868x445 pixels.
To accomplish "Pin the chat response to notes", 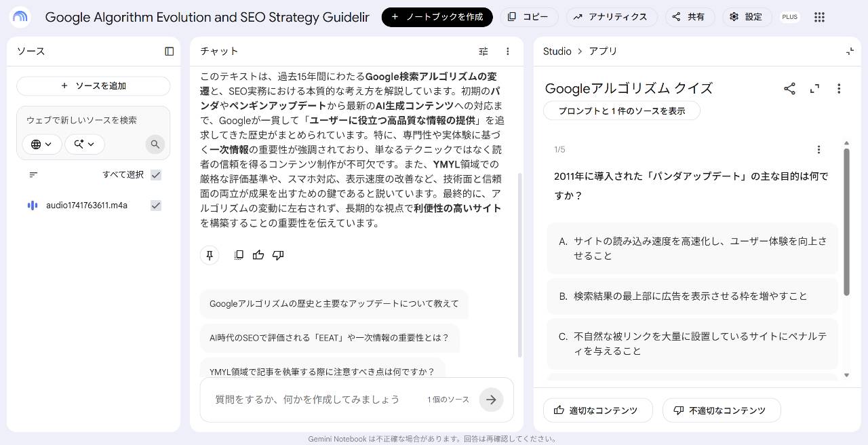I will [210, 255].
